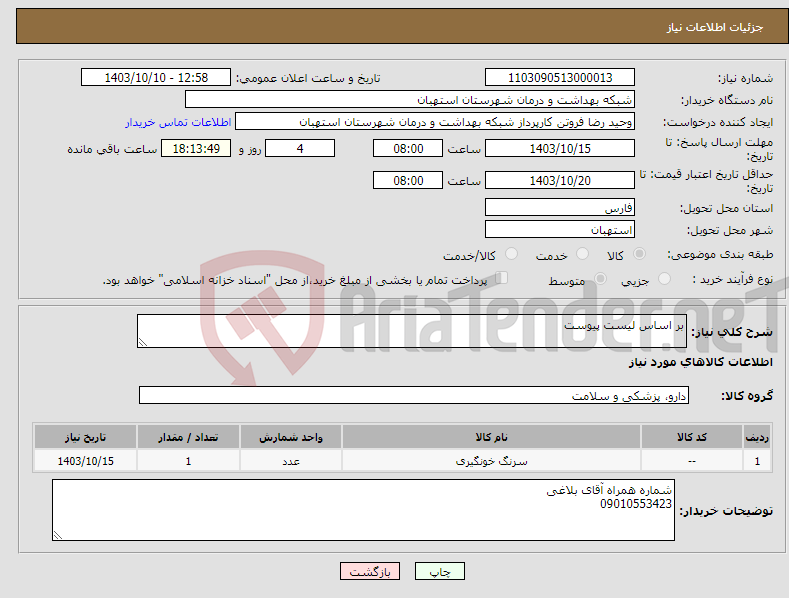This screenshot has height=598, width=789.
Task: Click the phone number 09010553423
Action: pos(636,504)
